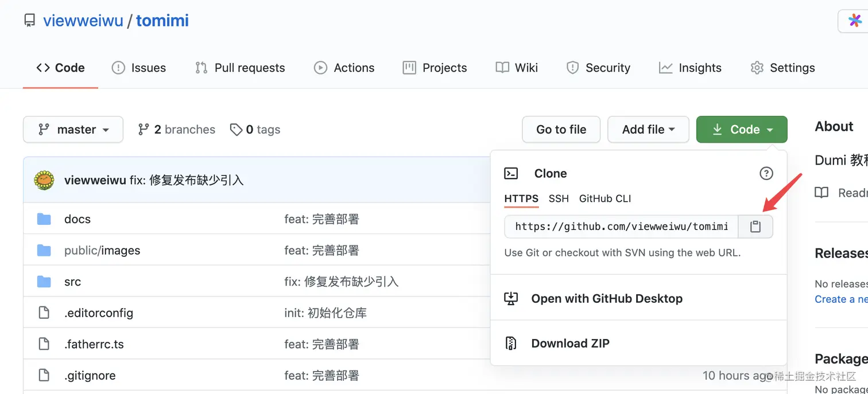
Task: Open the .gitignore file name
Action: point(90,376)
